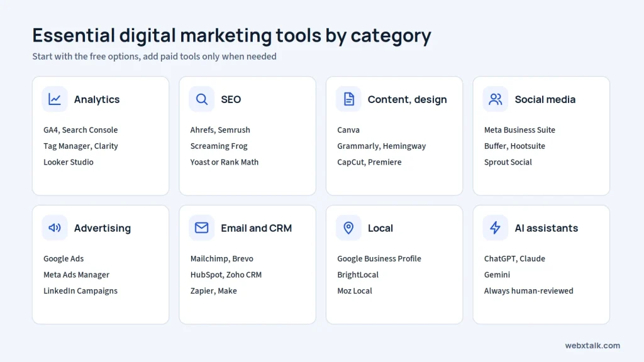Image resolution: width=644 pixels, height=362 pixels.
Task: Click the Screaming Frog line
Action: pyautogui.click(x=219, y=146)
